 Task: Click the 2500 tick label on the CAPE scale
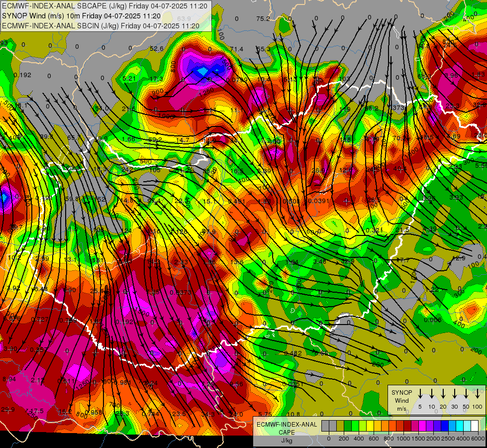tap(448, 439)
